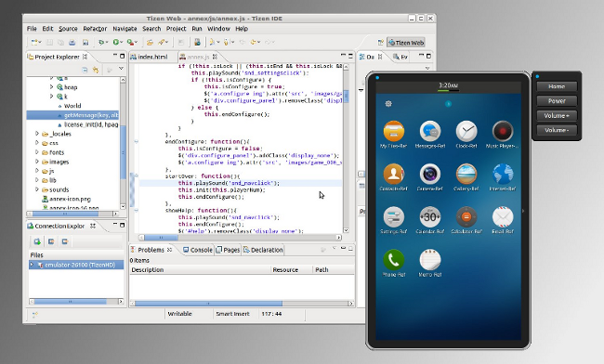Maximize the Connection Explorer panel
The image size is (604, 364).
(123, 225)
